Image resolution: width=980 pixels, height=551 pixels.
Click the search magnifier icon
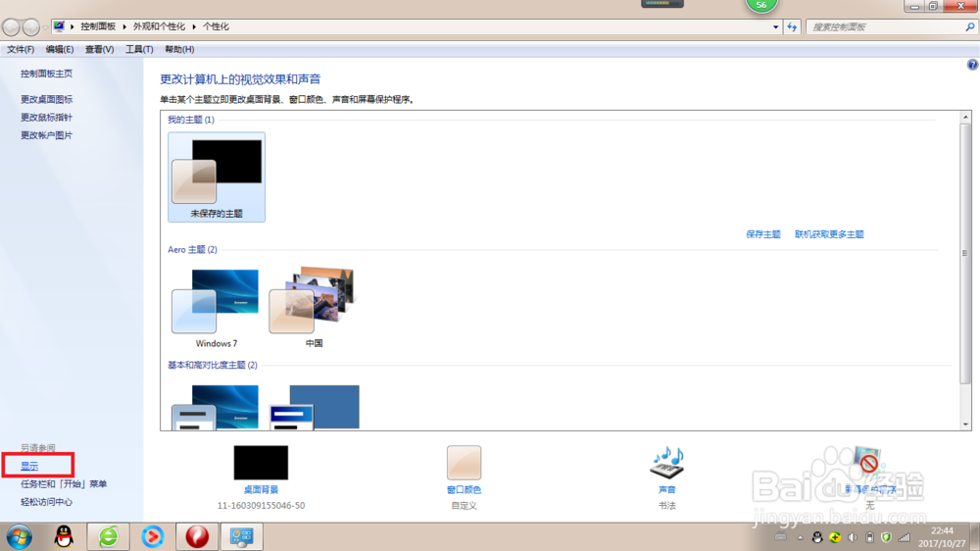970,26
